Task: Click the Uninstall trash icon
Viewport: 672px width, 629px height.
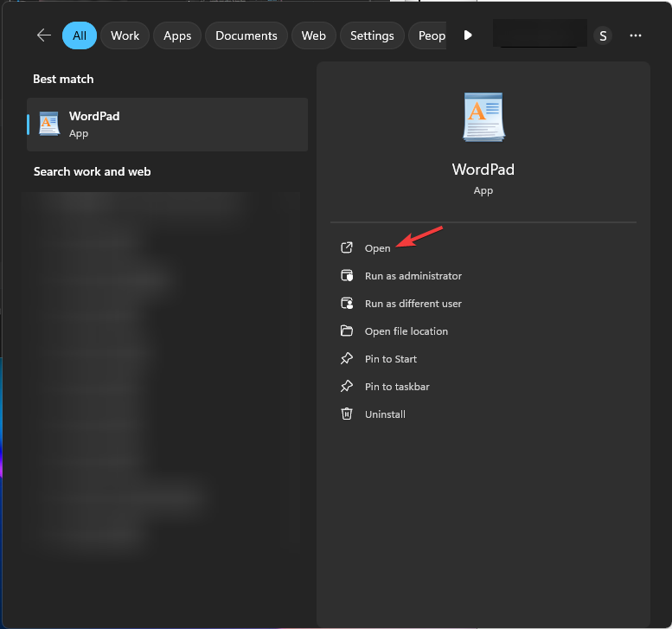Action: pyautogui.click(x=347, y=414)
